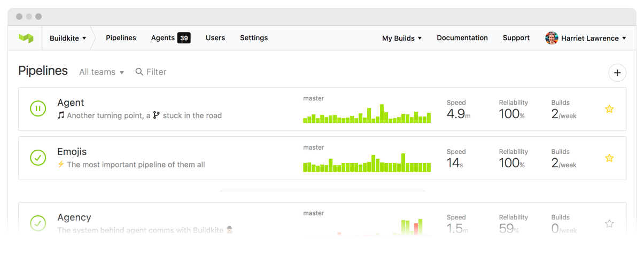Click the paused status icon for Agent
This screenshot has height=264, width=644.
38,108
